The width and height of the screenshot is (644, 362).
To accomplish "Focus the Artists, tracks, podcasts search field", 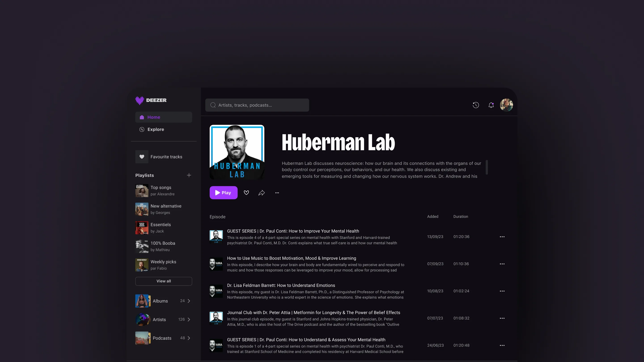I will 257,105.
